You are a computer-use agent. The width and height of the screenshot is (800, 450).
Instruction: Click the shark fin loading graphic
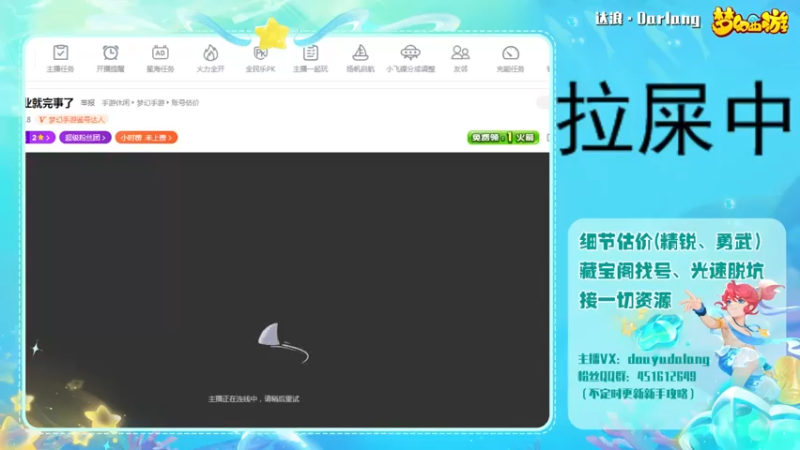pyautogui.click(x=283, y=342)
